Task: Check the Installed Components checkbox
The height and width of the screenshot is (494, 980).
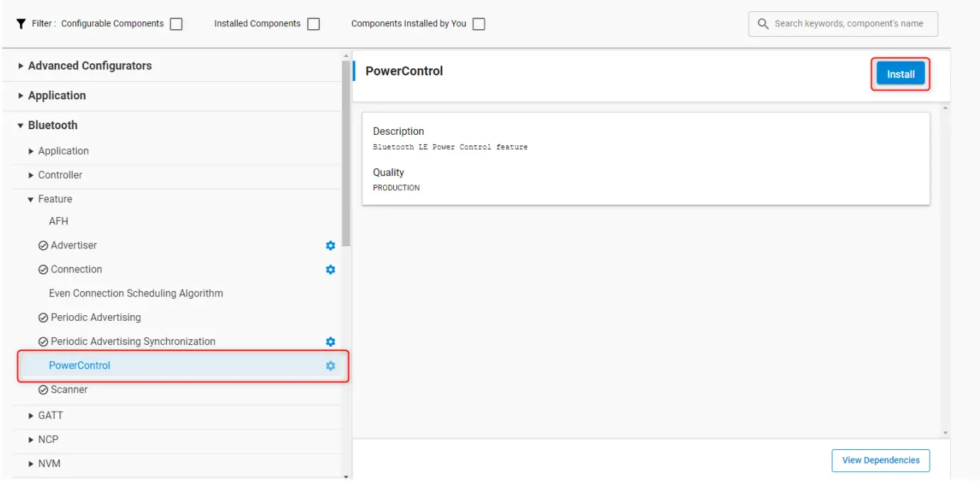Action: (x=314, y=24)
